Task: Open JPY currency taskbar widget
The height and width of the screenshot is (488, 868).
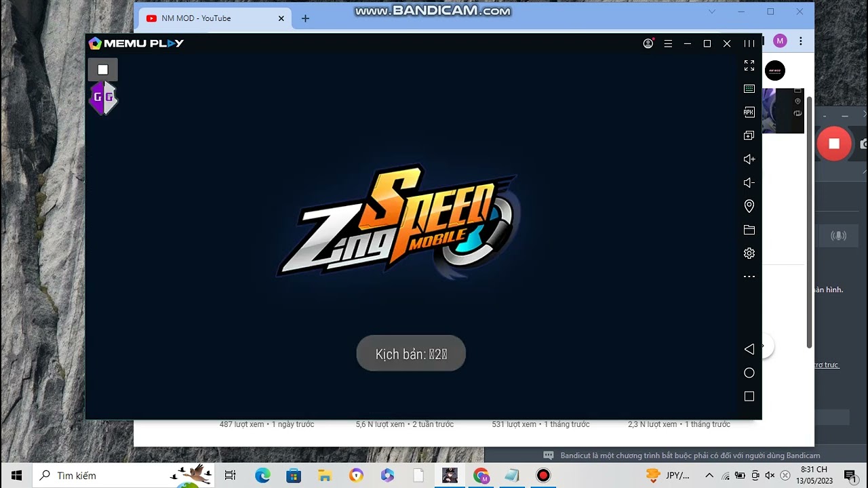Action: pyautogui.click(x=669, y=476)
